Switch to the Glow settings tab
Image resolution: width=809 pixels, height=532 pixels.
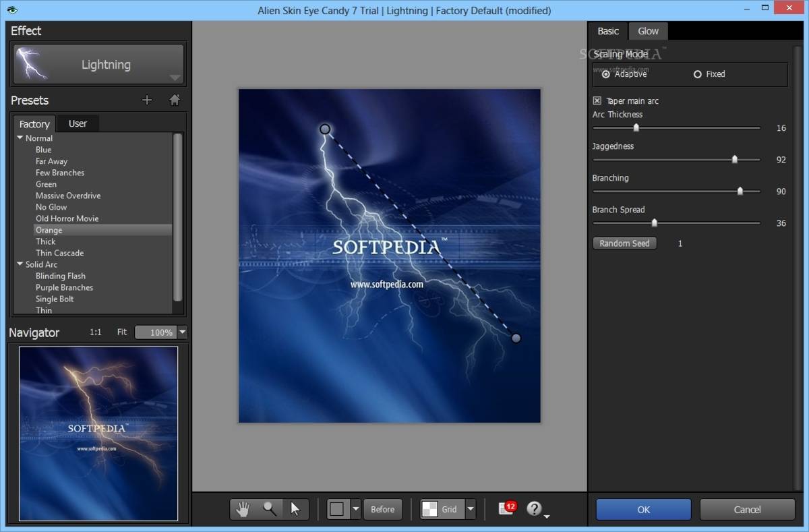click(x=648, y=31)
